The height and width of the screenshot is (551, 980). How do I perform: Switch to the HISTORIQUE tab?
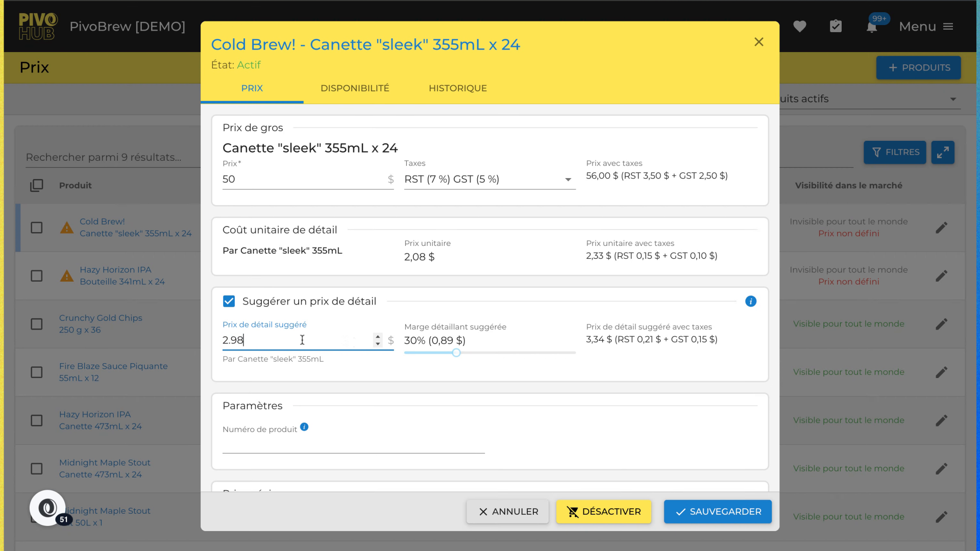457,88
